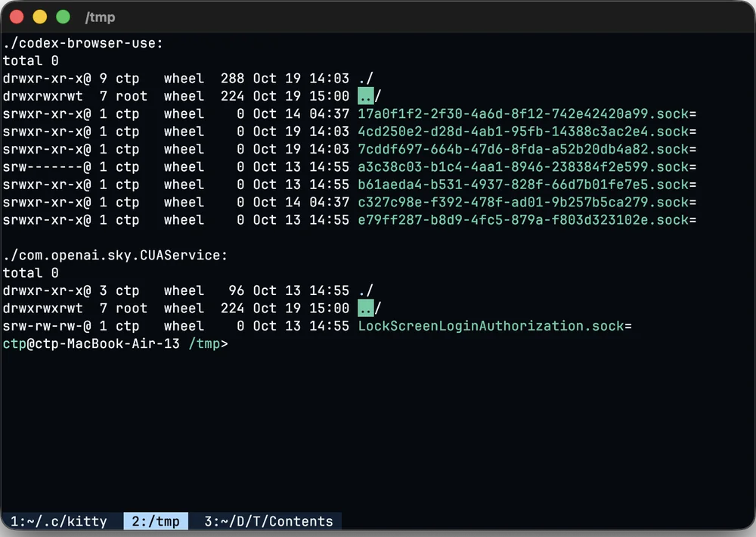Click the /tmp window title

[x=100, y=17]
